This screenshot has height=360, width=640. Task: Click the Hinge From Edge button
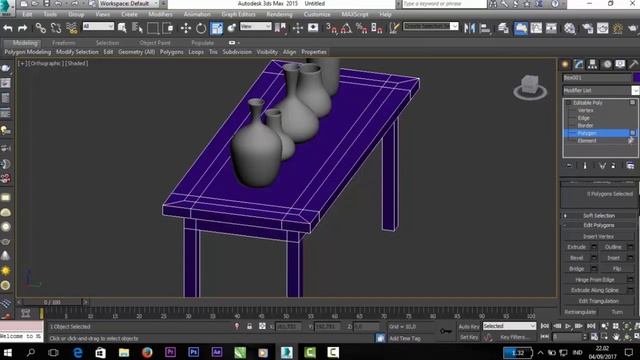(595, 280)
